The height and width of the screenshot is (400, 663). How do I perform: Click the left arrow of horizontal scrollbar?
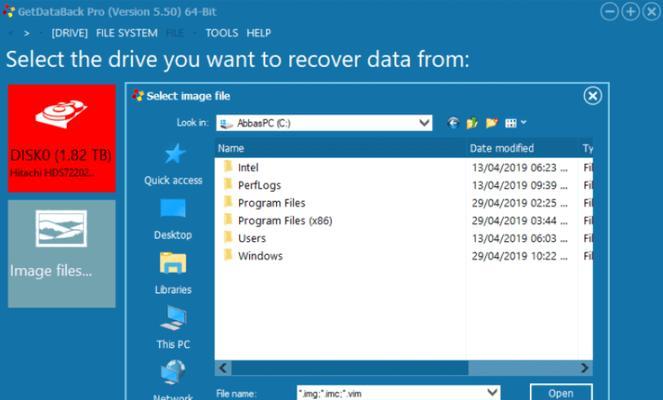click(223, 368)
